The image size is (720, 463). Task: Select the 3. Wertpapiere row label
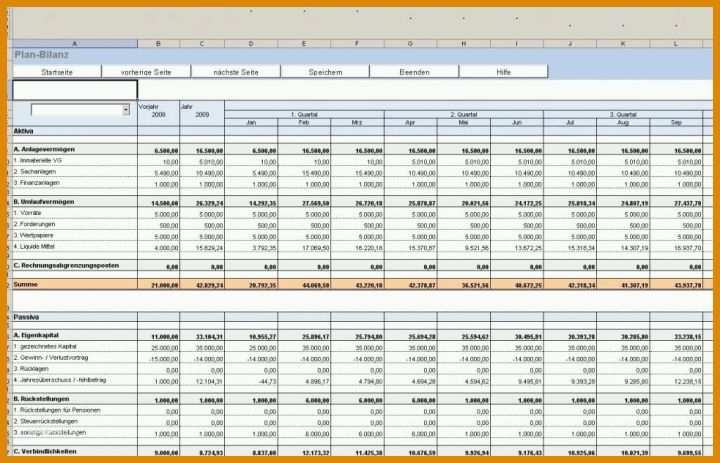33,235
